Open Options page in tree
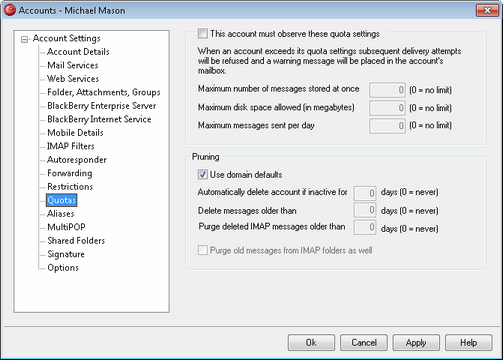 point(63,268)
